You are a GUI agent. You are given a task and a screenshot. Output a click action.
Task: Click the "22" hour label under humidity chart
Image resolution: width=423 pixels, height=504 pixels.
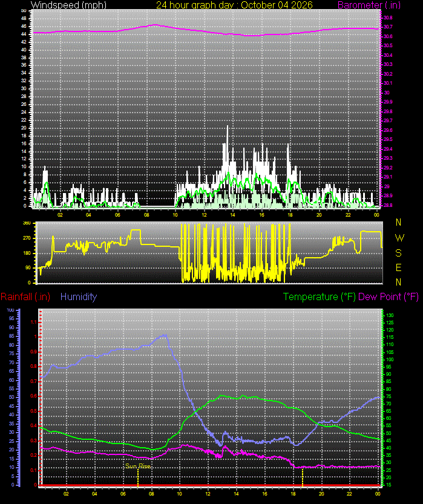click(349, 494)
